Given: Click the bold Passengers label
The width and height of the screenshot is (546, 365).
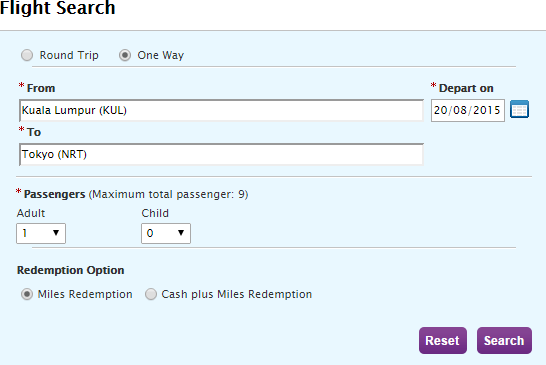Looking at the screenshot, I should point(54,194).
